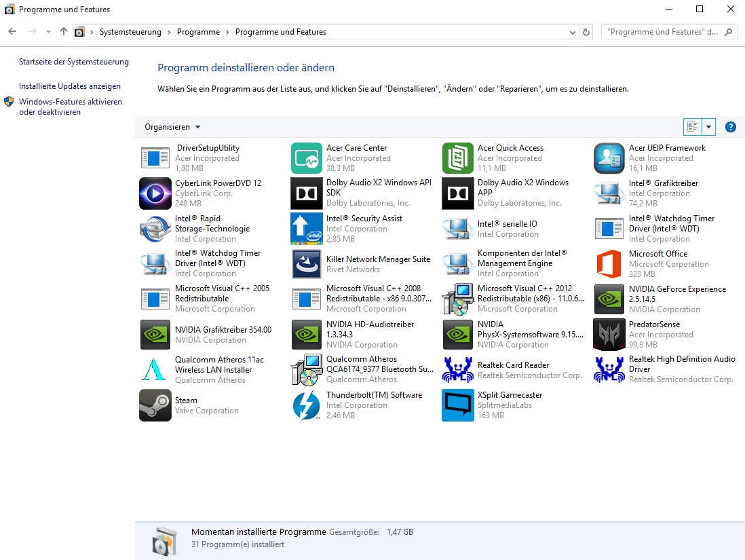Select the Microsoft Visual C++ 2012 Redistributable icon
Viewport: 745px width, 560px height.
(x=457, y=299)
